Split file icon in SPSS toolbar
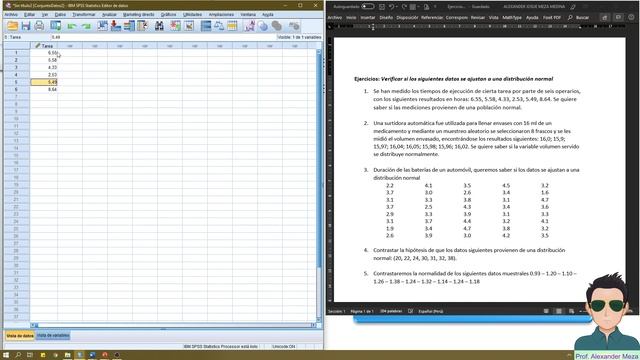This screenshot has height=360, width=640. (x=206, y=26)
